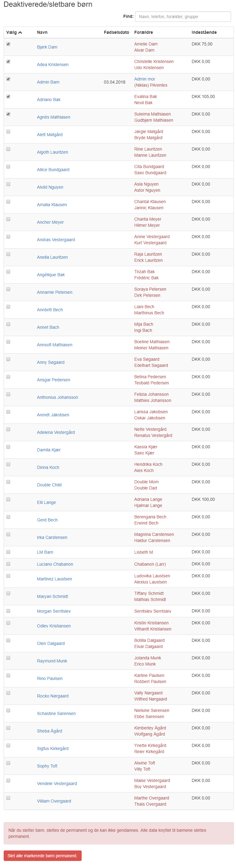Click the Forældre column header

[x=143, y=32]
